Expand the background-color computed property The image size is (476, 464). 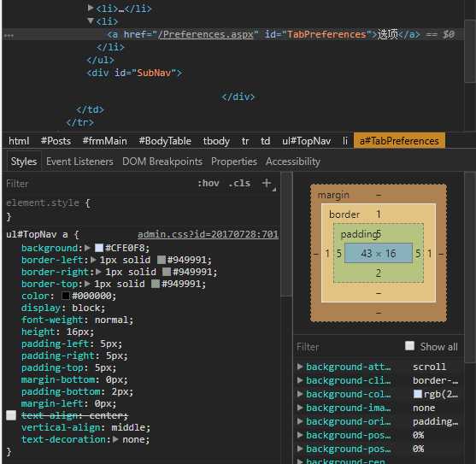(x=300, y=394)
